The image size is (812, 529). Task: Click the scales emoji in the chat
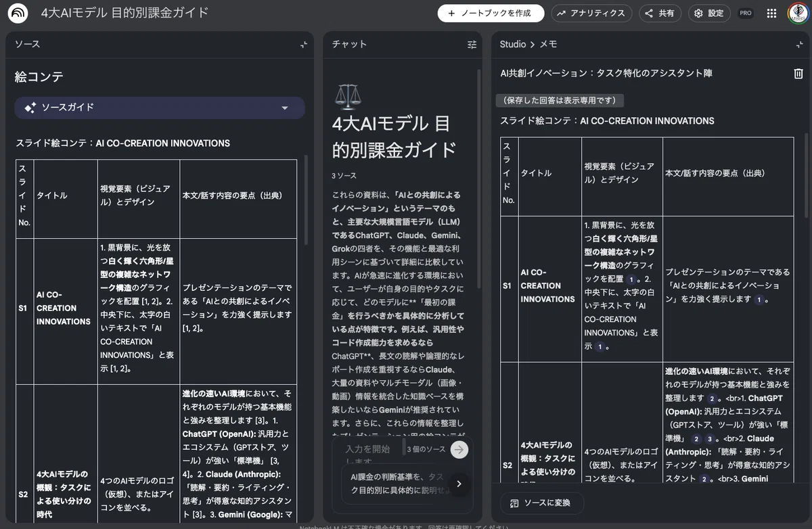point(348,97)
